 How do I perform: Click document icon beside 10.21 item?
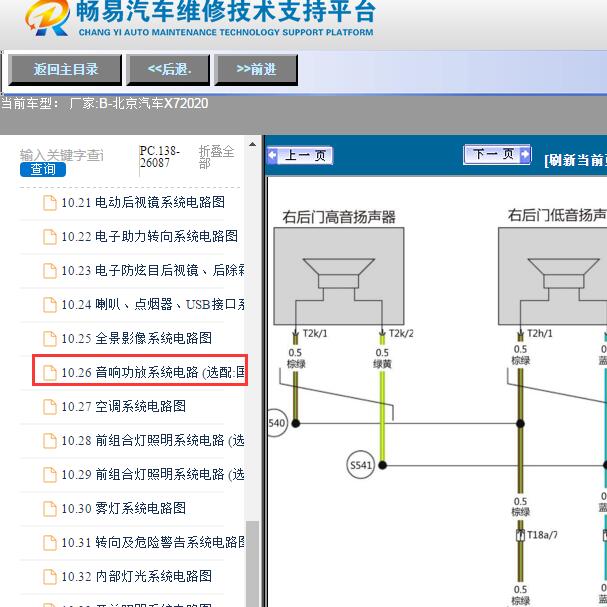50,203
